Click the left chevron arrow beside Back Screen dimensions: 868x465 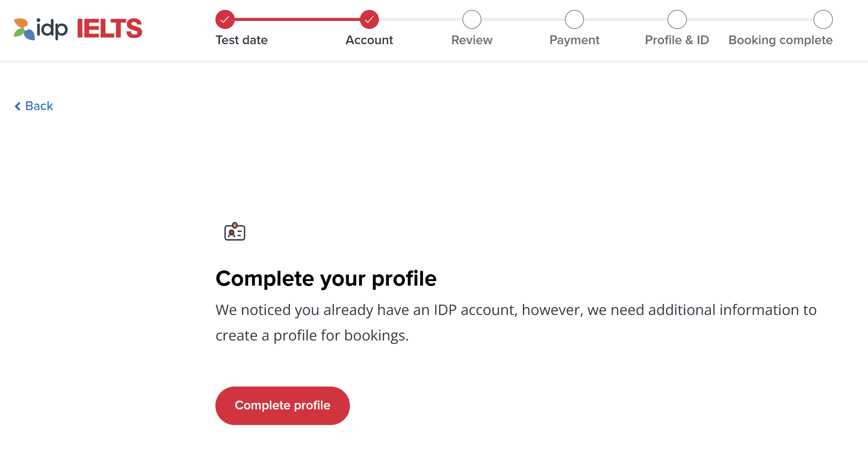[18, 106]
